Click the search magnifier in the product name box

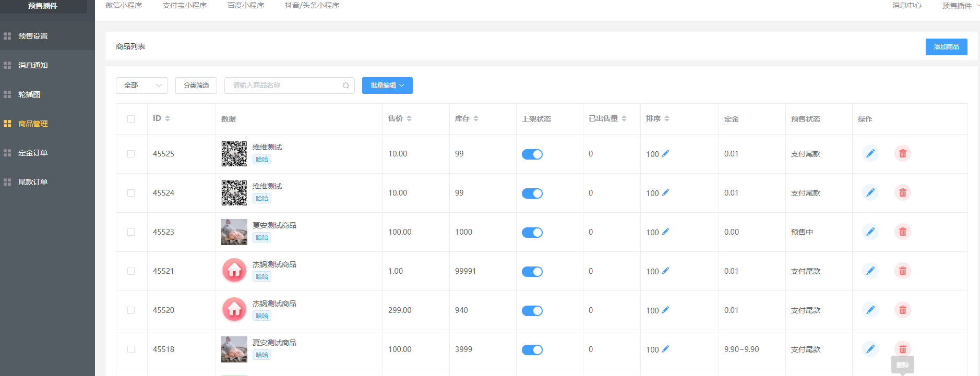click(x=345, y=86)
